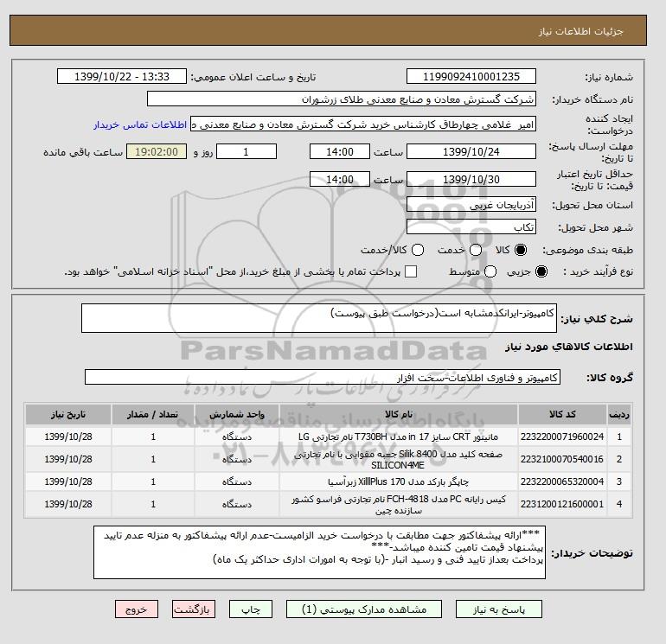Click the بازگشت back button

click(194, 609)
